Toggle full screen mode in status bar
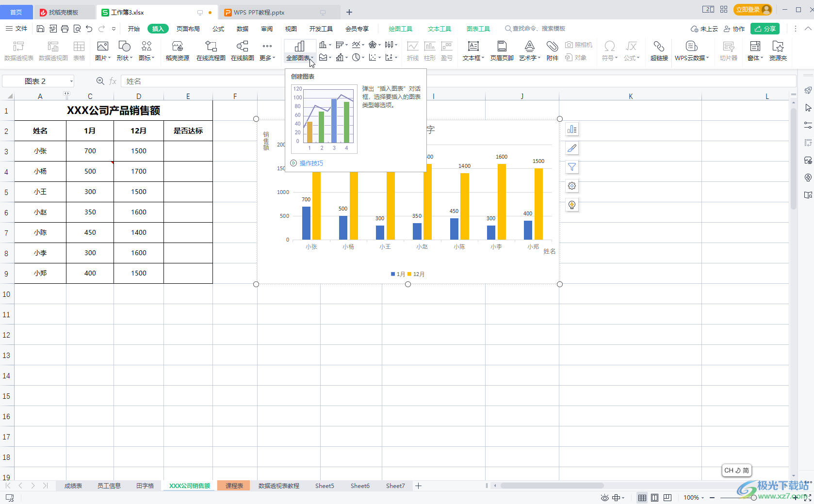This screenshot has height=504, width=814. (807, 498)
